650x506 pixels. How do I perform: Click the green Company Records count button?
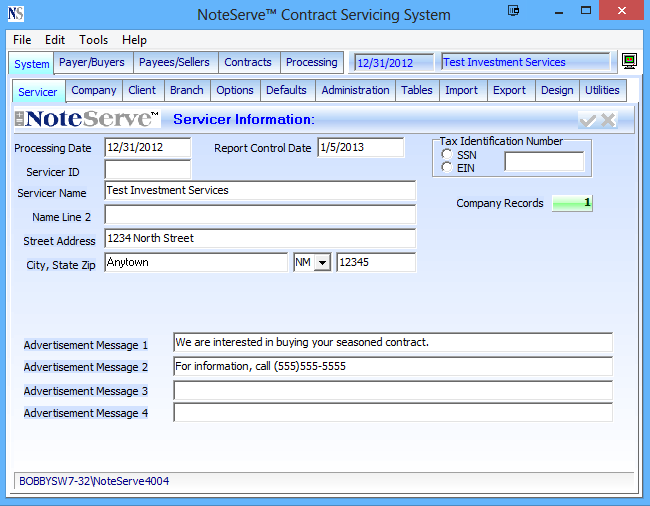click(x=572, y=203)
